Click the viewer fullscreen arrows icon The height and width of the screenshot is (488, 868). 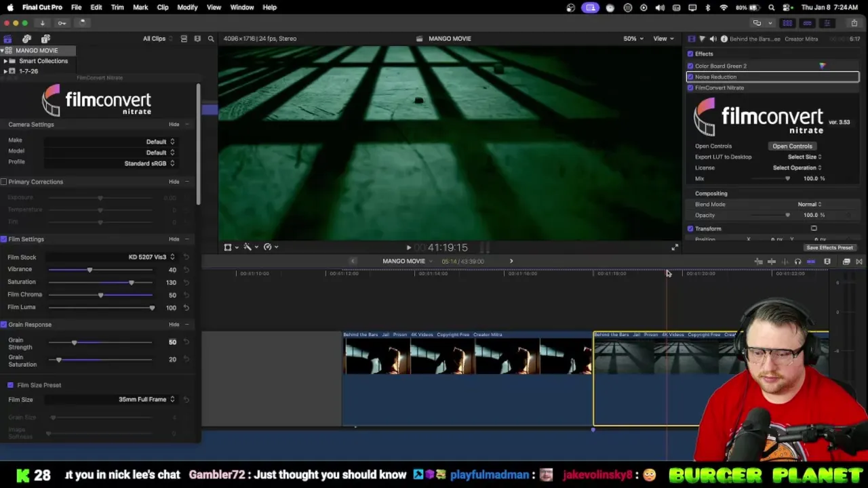(x=674, y=247)
